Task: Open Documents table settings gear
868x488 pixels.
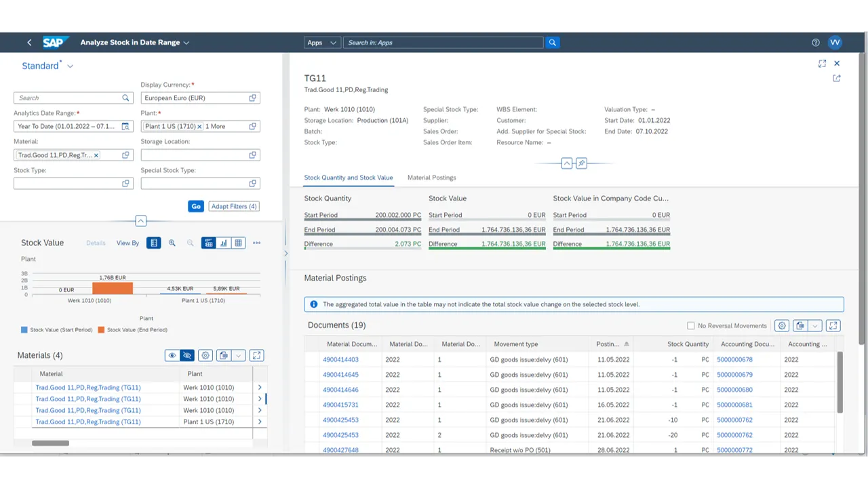Action: 781,325
